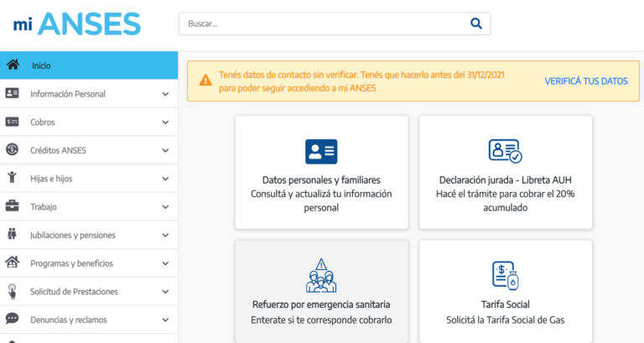This screenshot has width=644, height=343.
Task: Click the Refuerzo emergencia family icon
Action: [x=321, y=275]
